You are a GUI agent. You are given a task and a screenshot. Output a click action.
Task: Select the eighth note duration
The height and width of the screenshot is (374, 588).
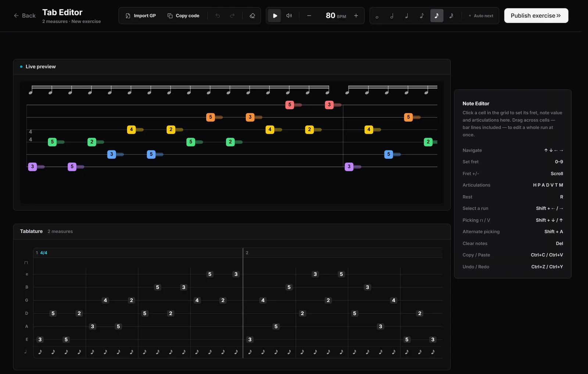tap(422, 16)
